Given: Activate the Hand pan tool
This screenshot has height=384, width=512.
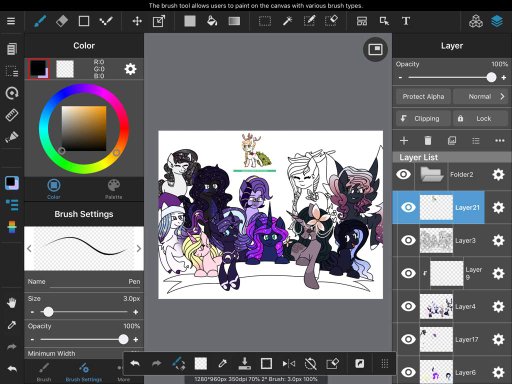Looking at the screenshot, I should (x=12, y=303).
